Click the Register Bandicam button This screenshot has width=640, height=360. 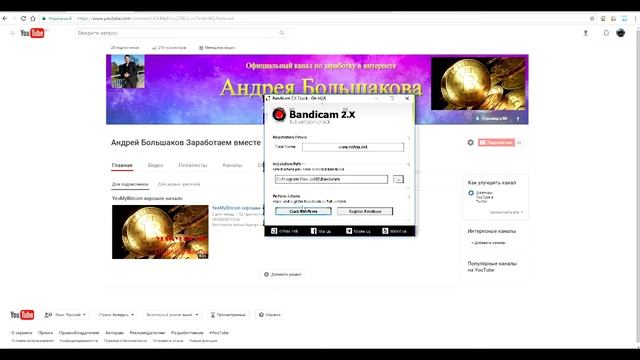[x=365, y=211]
